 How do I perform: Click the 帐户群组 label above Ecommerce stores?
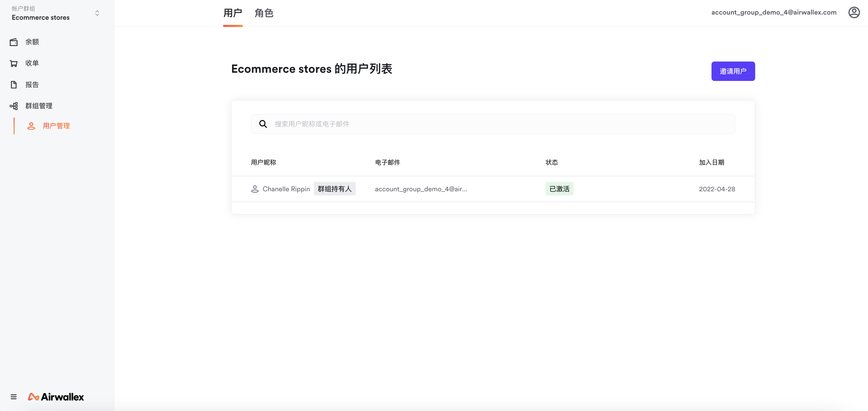pyautogui.click(x=23, y=8)
